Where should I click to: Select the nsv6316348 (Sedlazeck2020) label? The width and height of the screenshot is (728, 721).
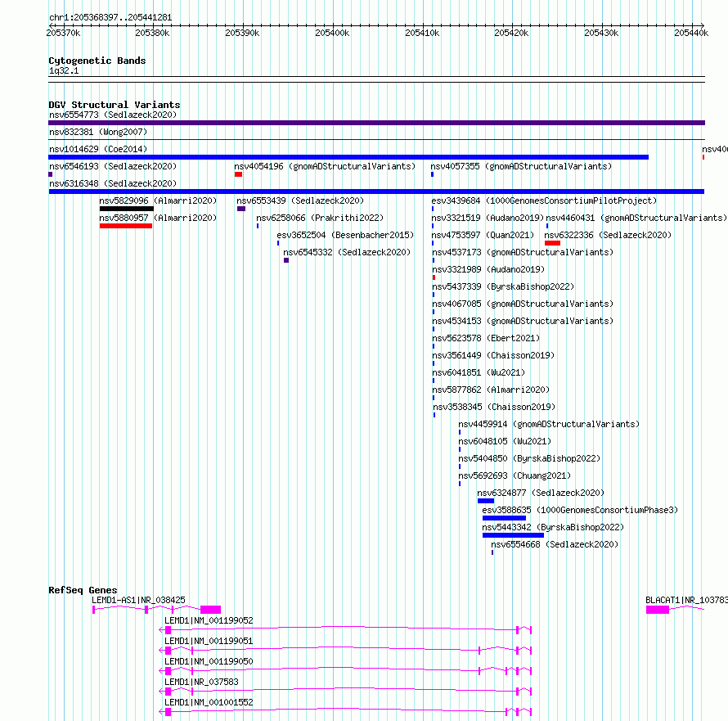point(113,183)
